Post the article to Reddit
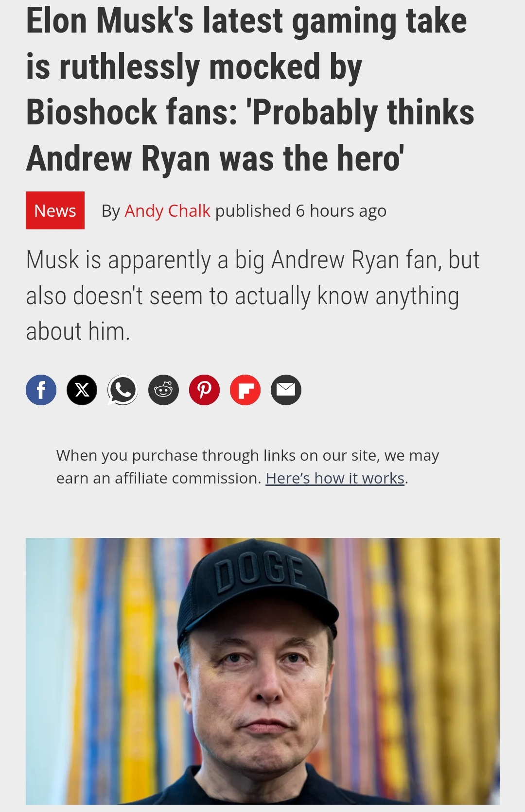Screen dimensions: 525x812 (163, 390)
